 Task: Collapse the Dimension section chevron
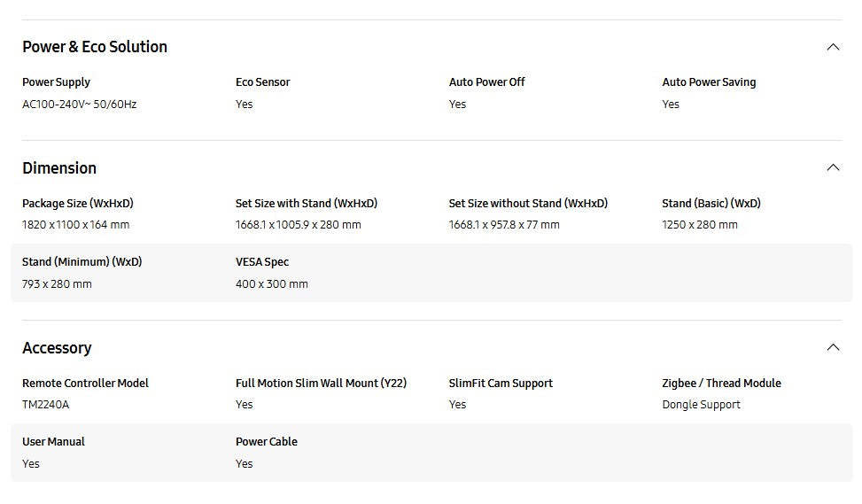(832, 168)
